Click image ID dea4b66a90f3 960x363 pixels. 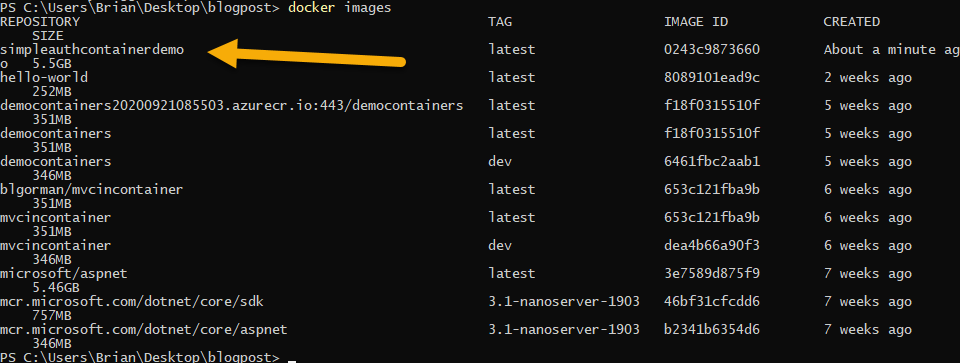coord(712,246)
